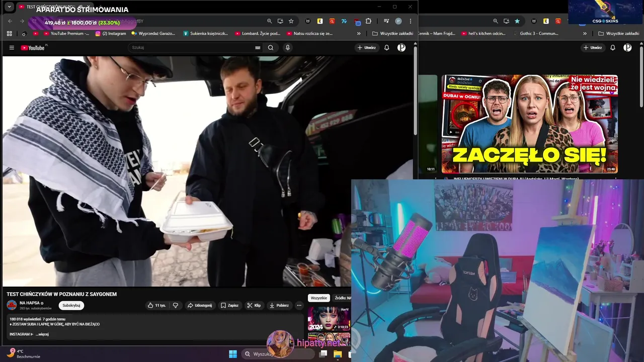Click the install app icon in the right address bar
The height and width of the screenshot is (362, 644).
[507, 21]
